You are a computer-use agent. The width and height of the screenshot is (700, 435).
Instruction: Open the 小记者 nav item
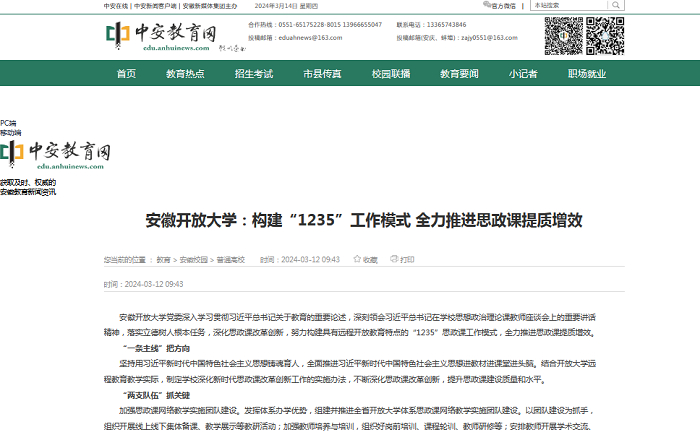point(523,74)
